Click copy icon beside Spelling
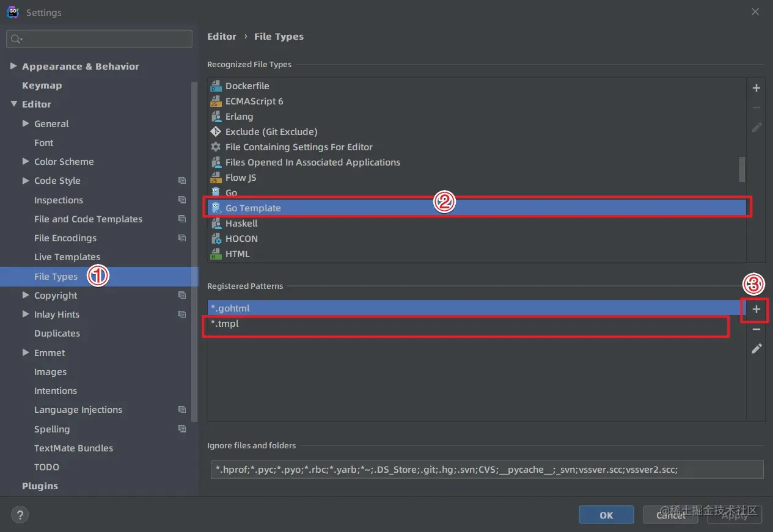Viewport: 773px width, 532px height. (x=182, y=429)
